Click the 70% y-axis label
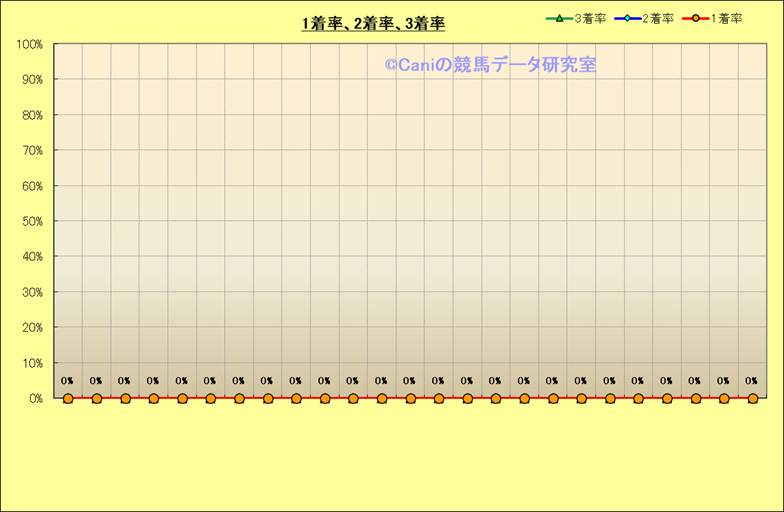This screenshot has width=784, height=512. click(x=31, y=151)
